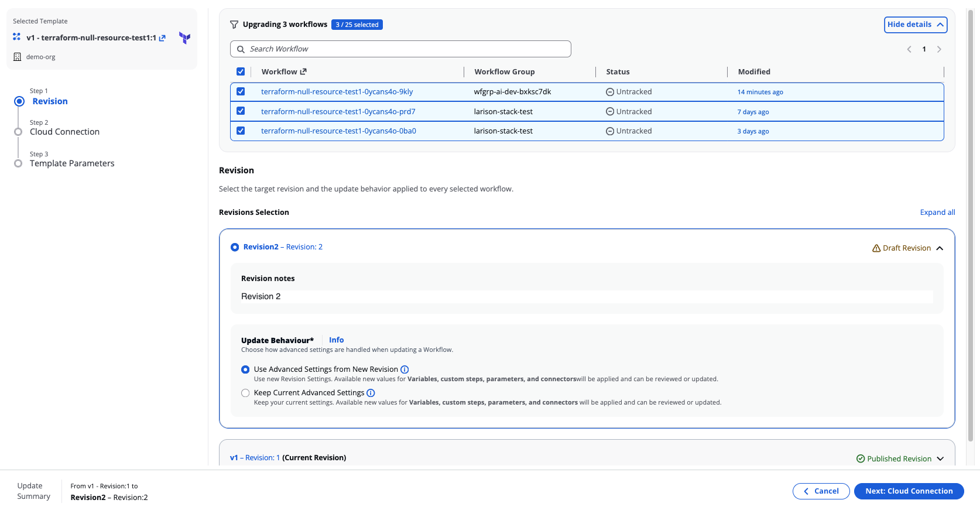
Task: Open template external link icon
Action: coord(162,38)
